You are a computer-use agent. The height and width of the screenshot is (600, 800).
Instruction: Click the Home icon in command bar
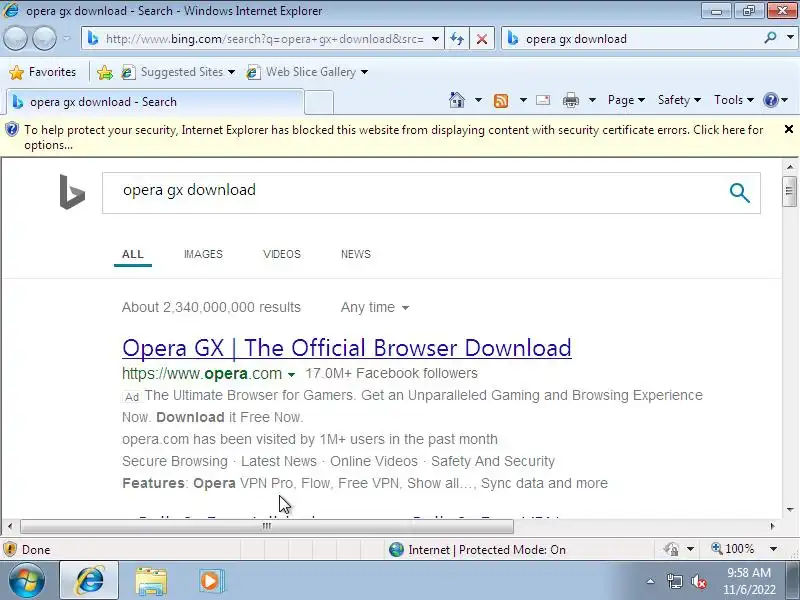click(457, 100)
